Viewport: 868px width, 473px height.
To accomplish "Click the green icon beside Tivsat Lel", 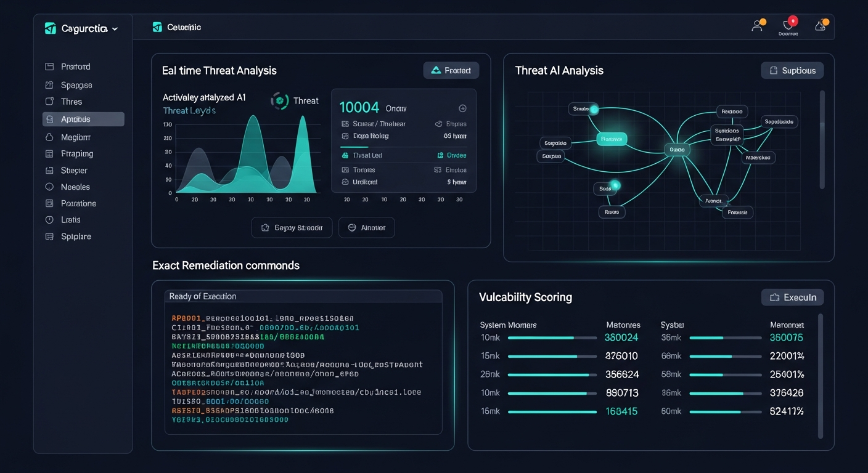I will pyautogui.click(x=345, y=156).
